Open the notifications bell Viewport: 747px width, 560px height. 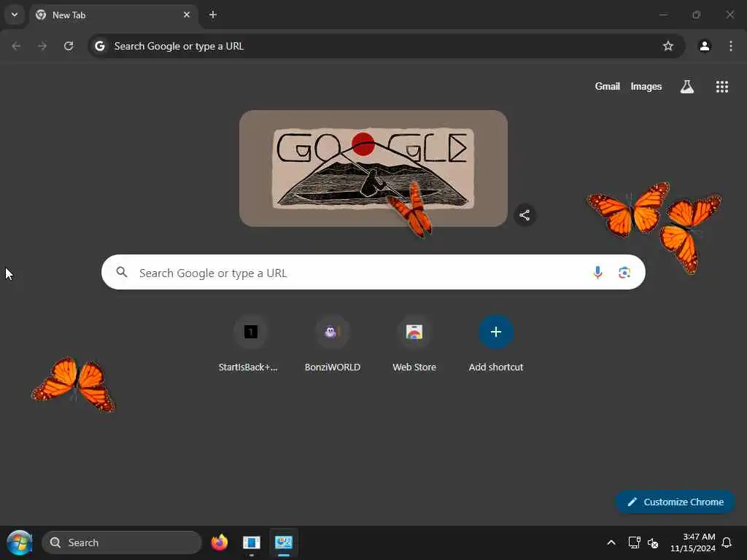[x=727, y=542]
